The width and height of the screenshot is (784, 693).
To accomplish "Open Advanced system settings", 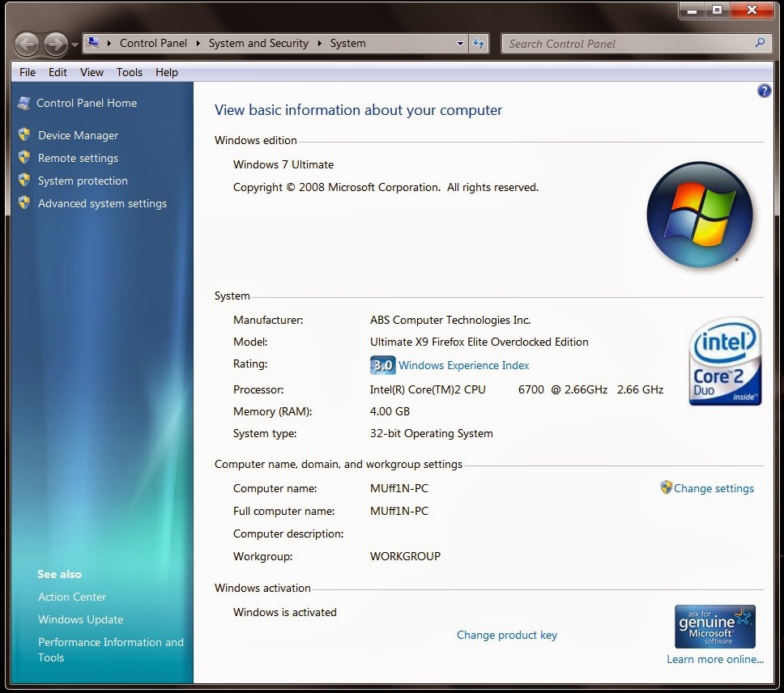I will pyautogui.click(x=103, y=203).
